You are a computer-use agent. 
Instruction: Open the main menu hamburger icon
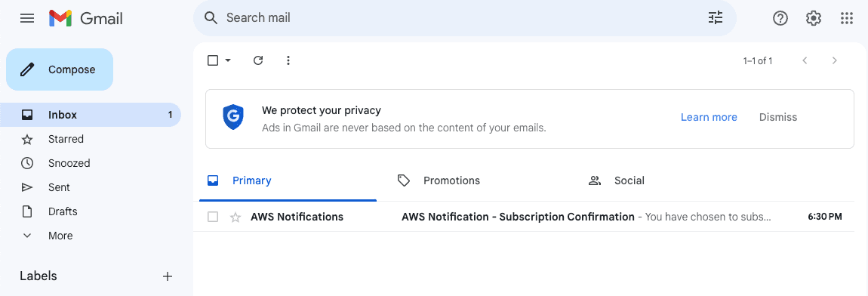point(27,18)
